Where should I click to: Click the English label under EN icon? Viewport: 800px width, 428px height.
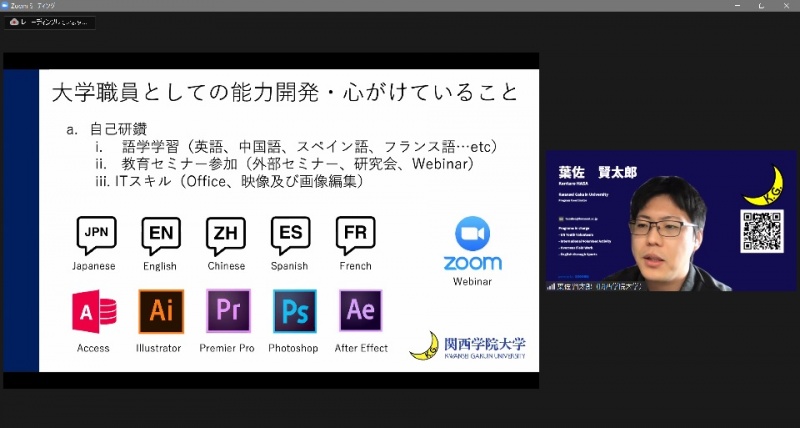tap(160, 266)
